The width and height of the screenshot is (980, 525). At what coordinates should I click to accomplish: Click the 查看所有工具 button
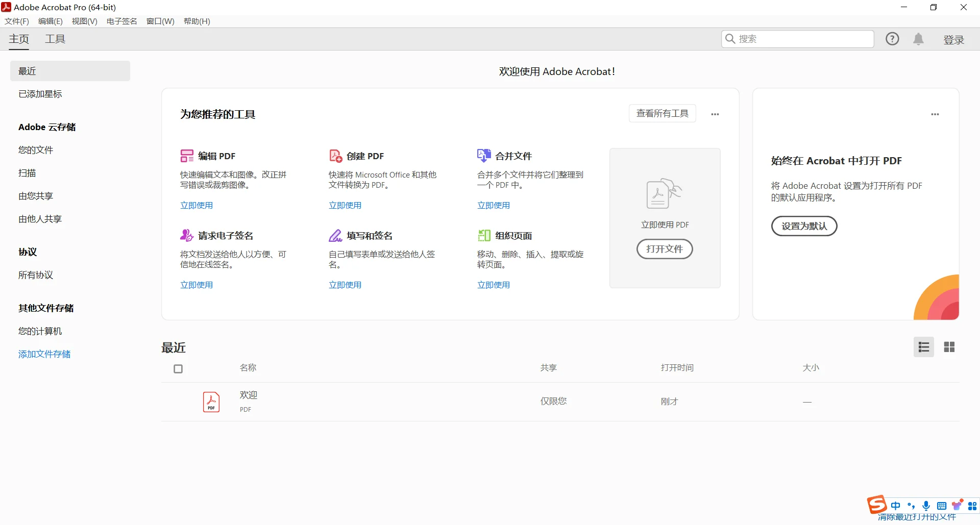point(663,113)
